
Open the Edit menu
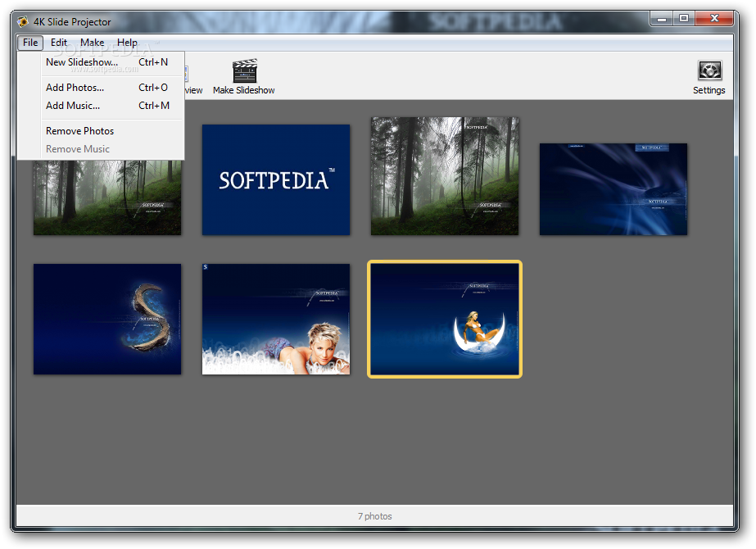[x=59, y=43]
